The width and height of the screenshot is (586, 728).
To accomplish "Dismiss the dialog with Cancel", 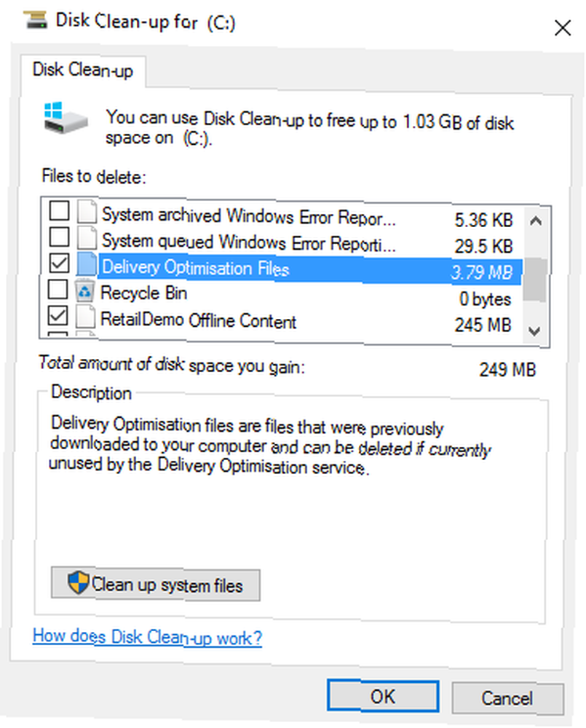I will (507, 698).
